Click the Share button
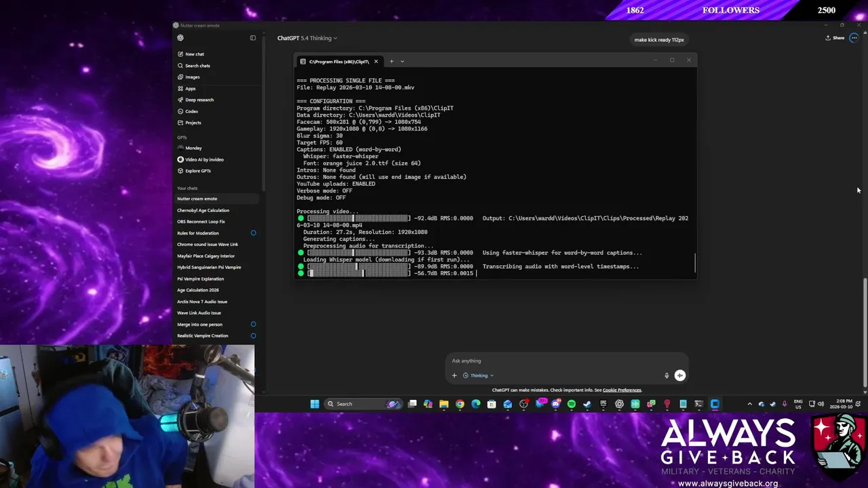The image size is (868, 488). click(x=835, y=38)
